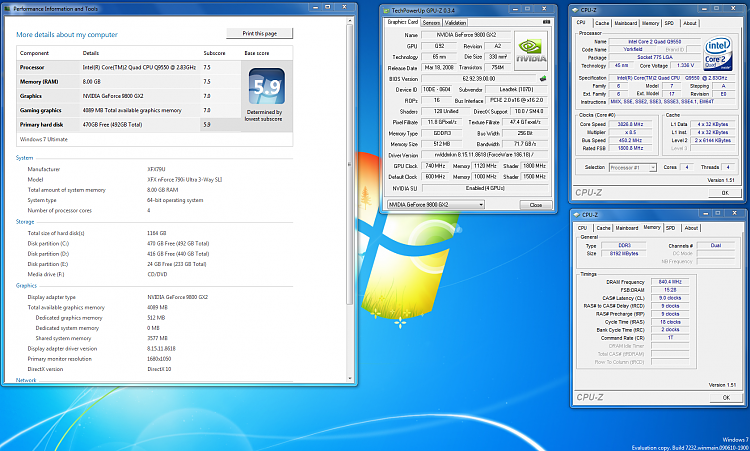Open Cache tab in CPU-Z processor window
The height and width of the screenshot is (451, 750).
pyautogui.click(x=602, y=23)
